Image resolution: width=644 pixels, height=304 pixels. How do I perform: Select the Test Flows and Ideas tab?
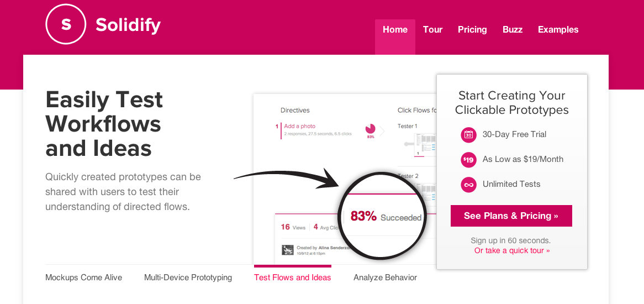point(293,277)
